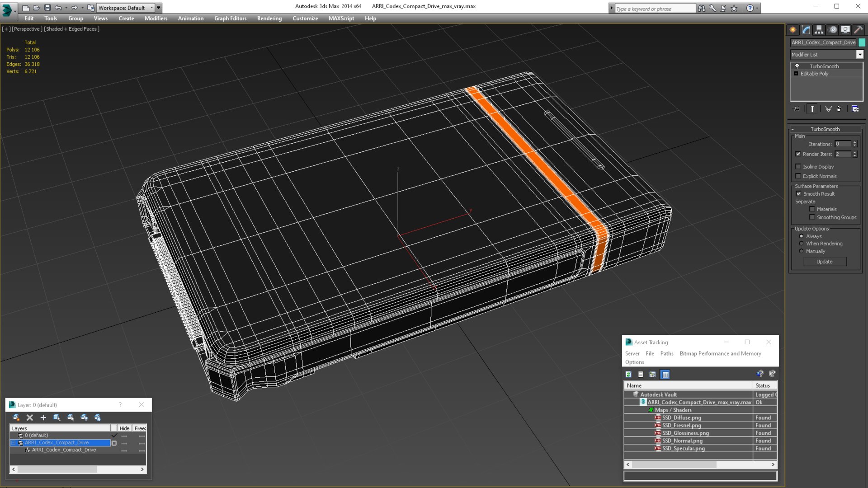Click Delete layer X icon
This screenshot has height=488, width=868.
(x=30, y=418)
